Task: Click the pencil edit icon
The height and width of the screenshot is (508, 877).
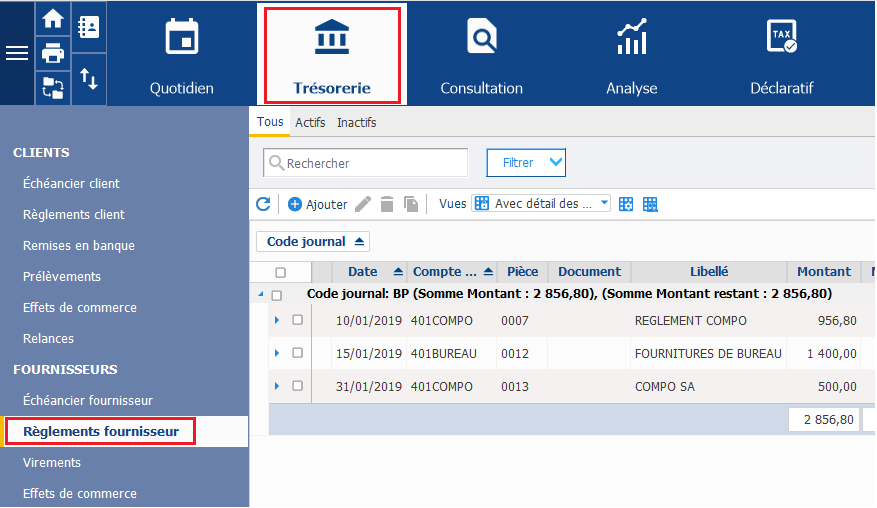Action: pyautogui.click(x=363, y=204)
